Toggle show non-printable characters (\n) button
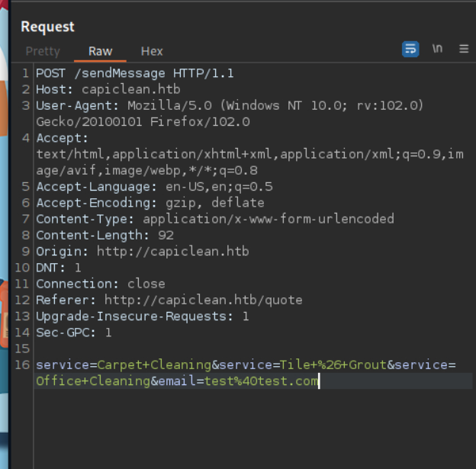The height and width of the screenshot is (469, 476). 437,49
